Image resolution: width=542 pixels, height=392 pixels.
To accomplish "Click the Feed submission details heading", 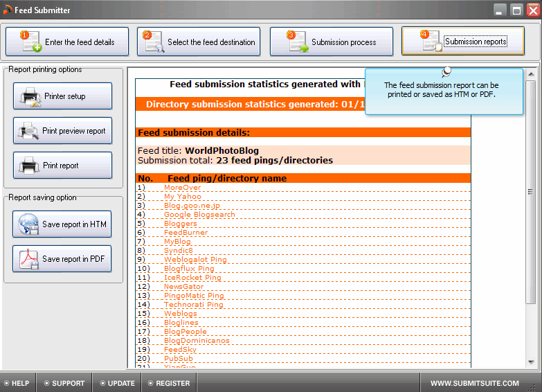I will [194, 132].
